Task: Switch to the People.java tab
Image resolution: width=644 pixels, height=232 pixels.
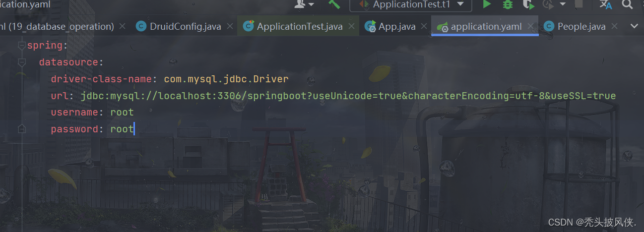Action: click(x=581, y=26)
